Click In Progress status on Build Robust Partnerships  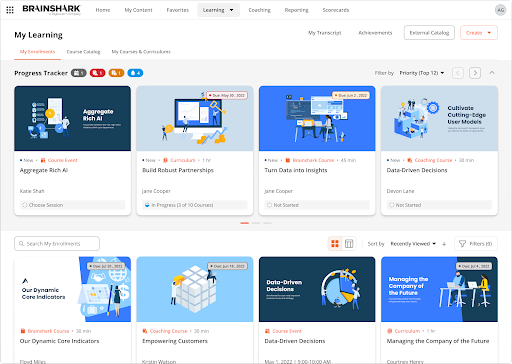(195, 205)
